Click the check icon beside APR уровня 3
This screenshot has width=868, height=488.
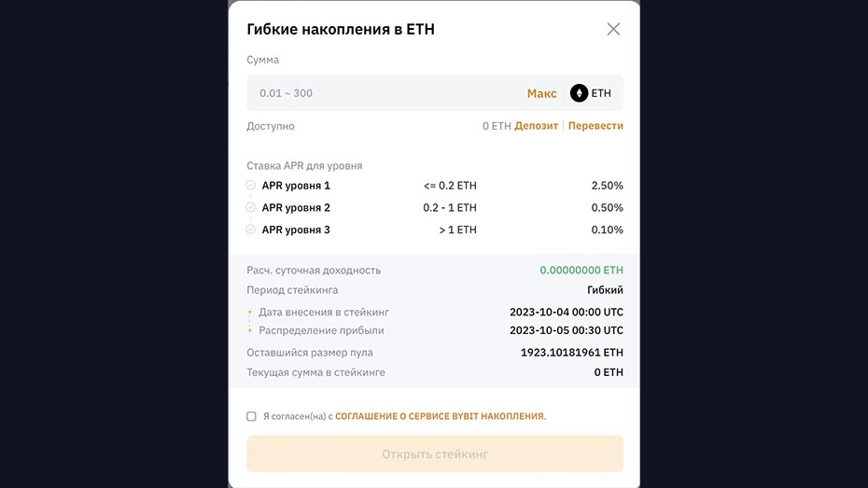click(x=251, y=230)
